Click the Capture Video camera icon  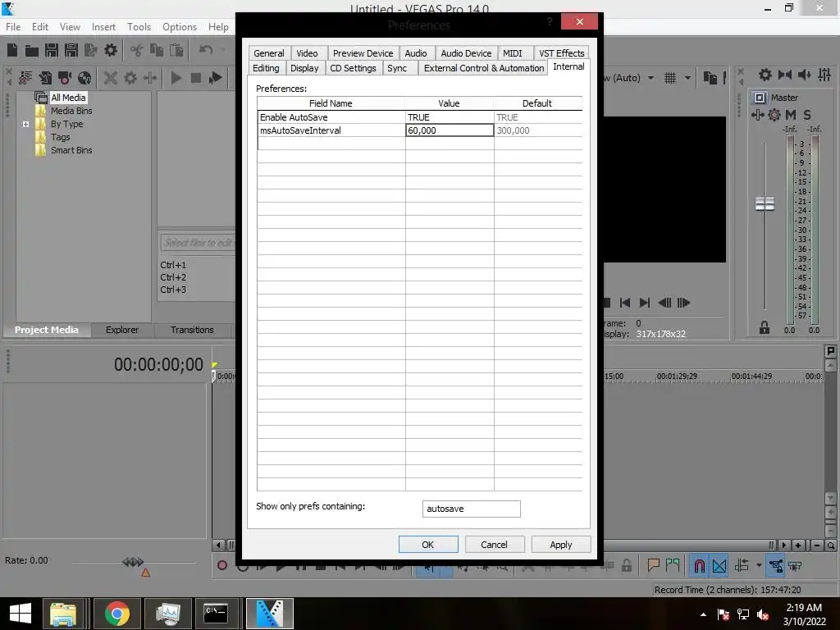point(65,78)
